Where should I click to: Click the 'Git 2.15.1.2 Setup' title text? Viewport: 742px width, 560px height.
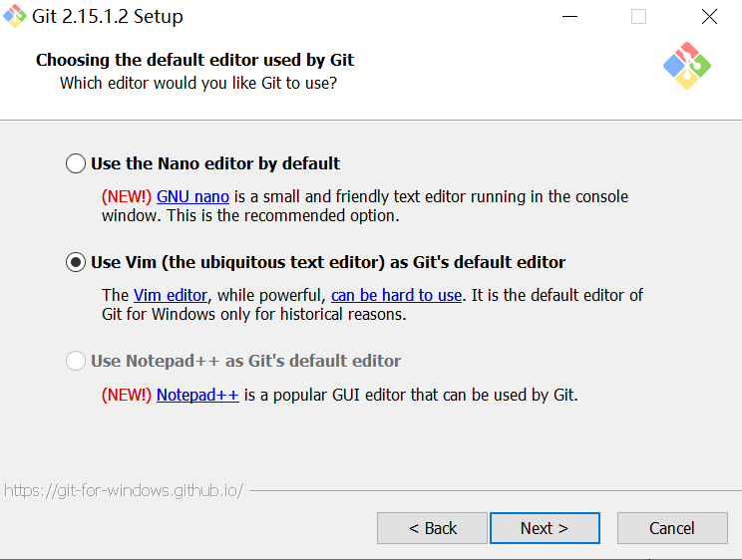click(108, 17)
